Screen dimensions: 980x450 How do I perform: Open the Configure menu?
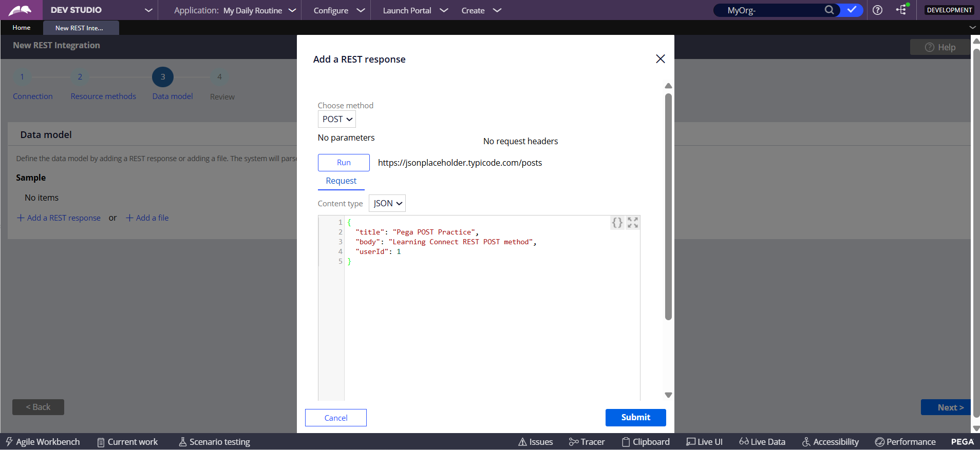tap(339, 10)
